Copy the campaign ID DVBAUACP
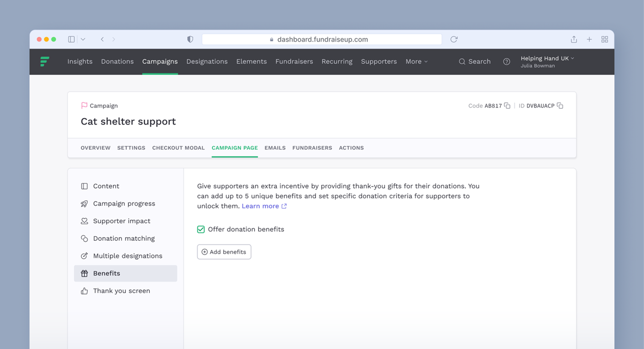Viewport: 644px width, 349px height. point(560,106)
